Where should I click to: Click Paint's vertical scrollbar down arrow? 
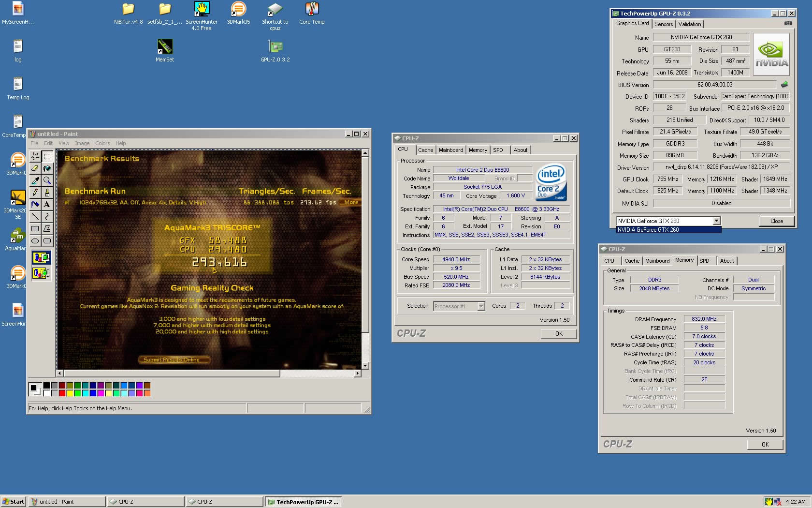coord(365,366)
